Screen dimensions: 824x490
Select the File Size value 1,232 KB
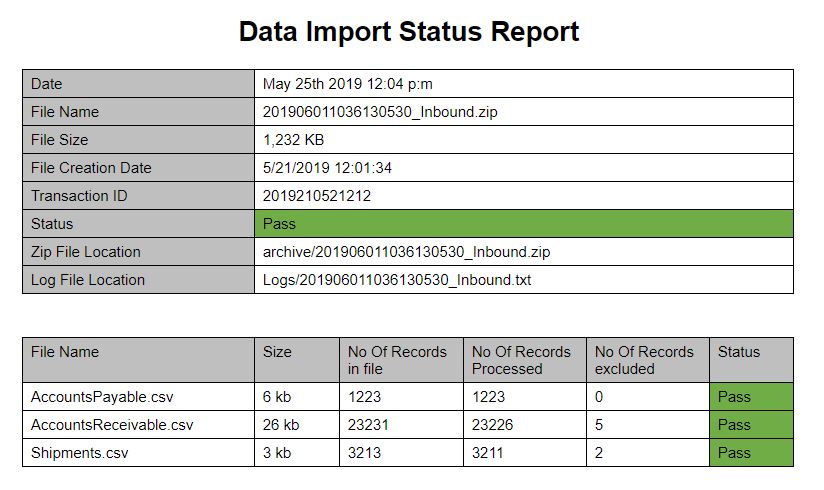coord(293,140)
